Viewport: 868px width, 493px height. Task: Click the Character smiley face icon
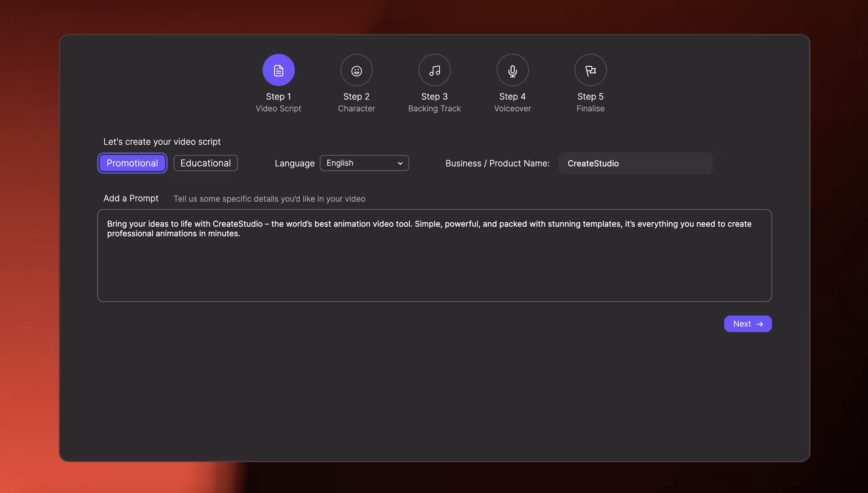pos(356,71)
